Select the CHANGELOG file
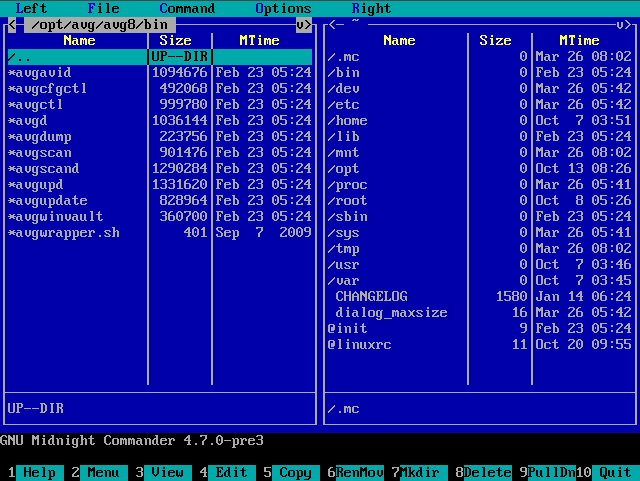Screen dimensions: 640x481 coord(480,296)
